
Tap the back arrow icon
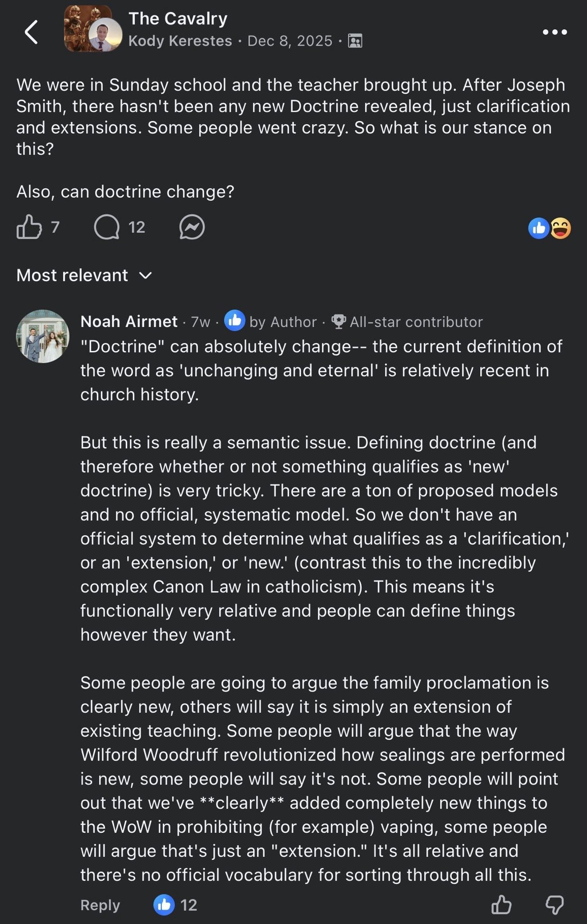pos(31,32)
